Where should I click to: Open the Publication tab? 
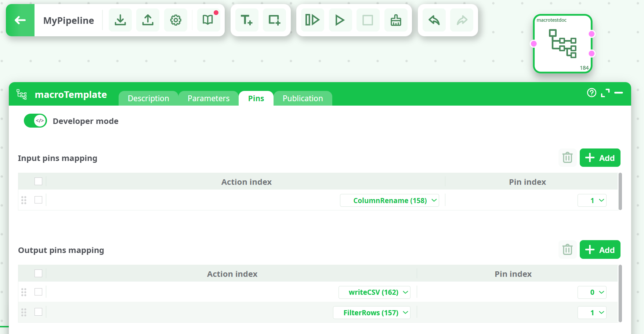click(303, 98)
